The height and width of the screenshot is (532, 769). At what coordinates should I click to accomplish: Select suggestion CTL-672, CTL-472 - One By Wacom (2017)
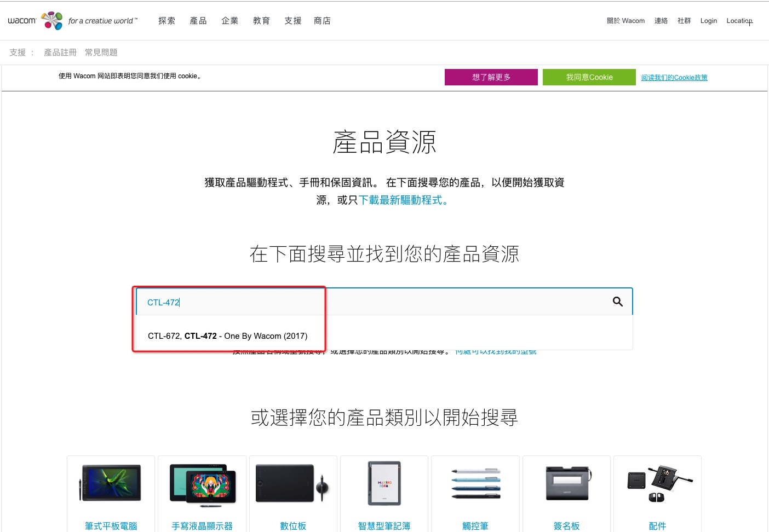coord(228,336)
